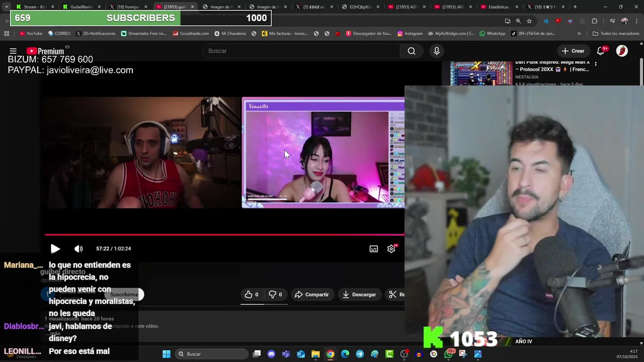Open the Todos los marcadores folder
Screen dimensions: 644x362
616,34
